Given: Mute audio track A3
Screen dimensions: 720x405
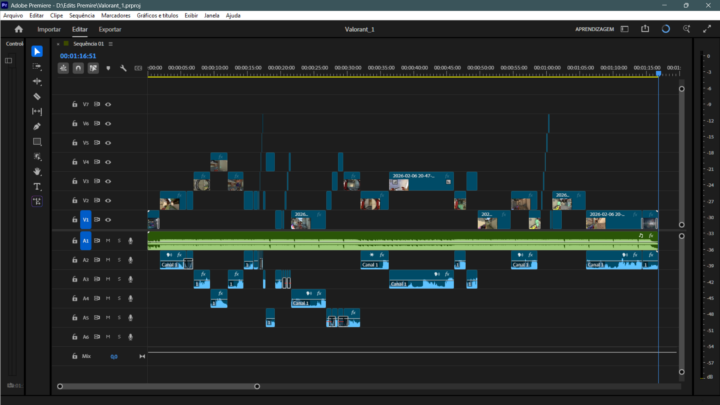Looking at the screenshot, I should click(x=109, y=279).
